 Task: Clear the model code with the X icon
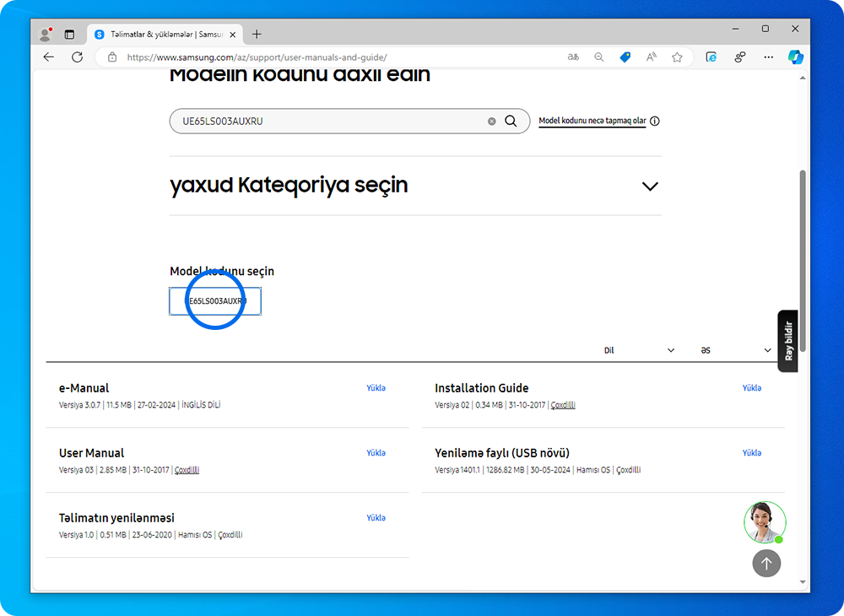[x=492, y=121]
